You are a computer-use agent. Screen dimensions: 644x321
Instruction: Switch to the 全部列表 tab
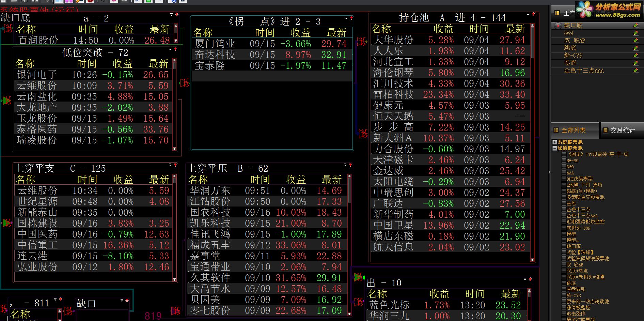[575, 131]
